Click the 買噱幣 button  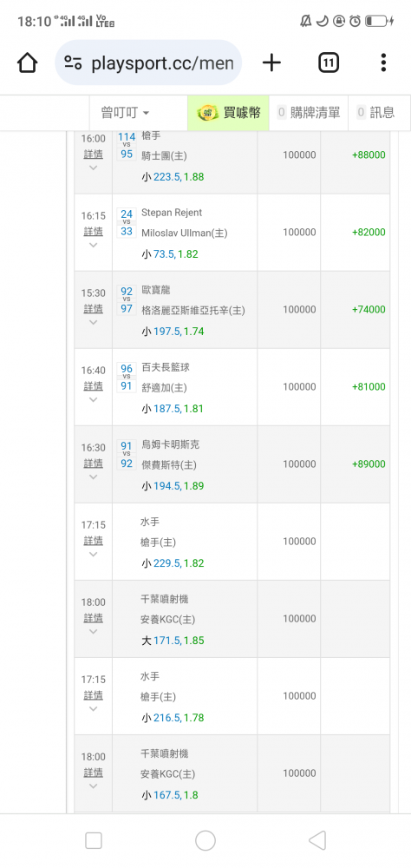coord(228,113)
